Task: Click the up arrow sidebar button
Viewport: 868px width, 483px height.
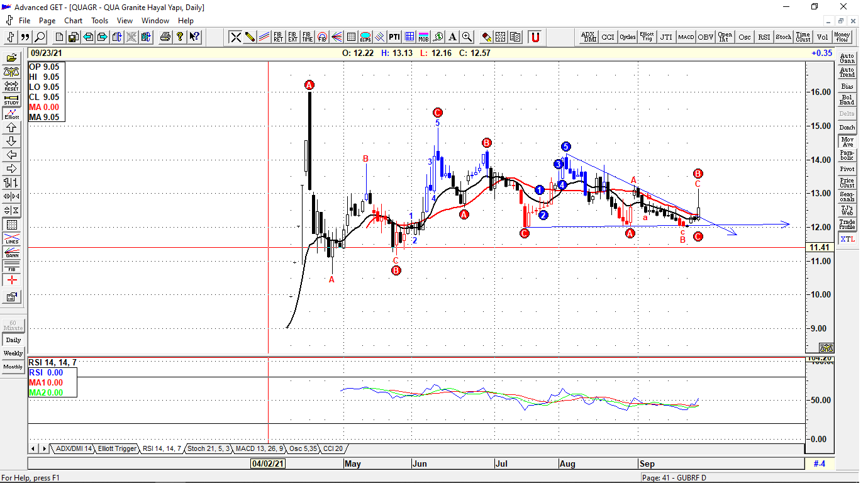Action: coord(11,128)
